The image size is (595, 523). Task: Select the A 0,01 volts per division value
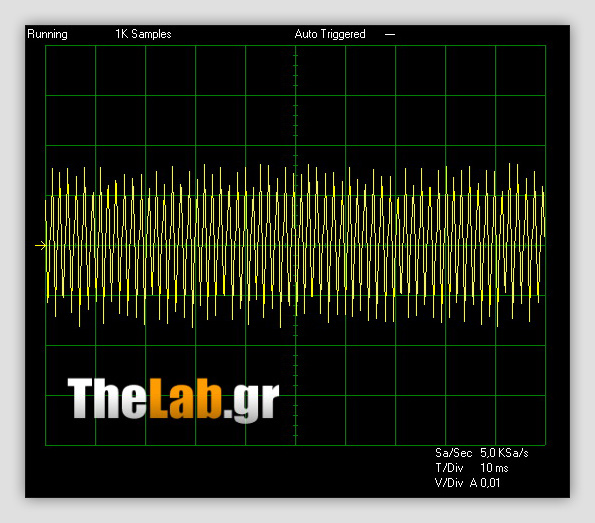(485, 483)
